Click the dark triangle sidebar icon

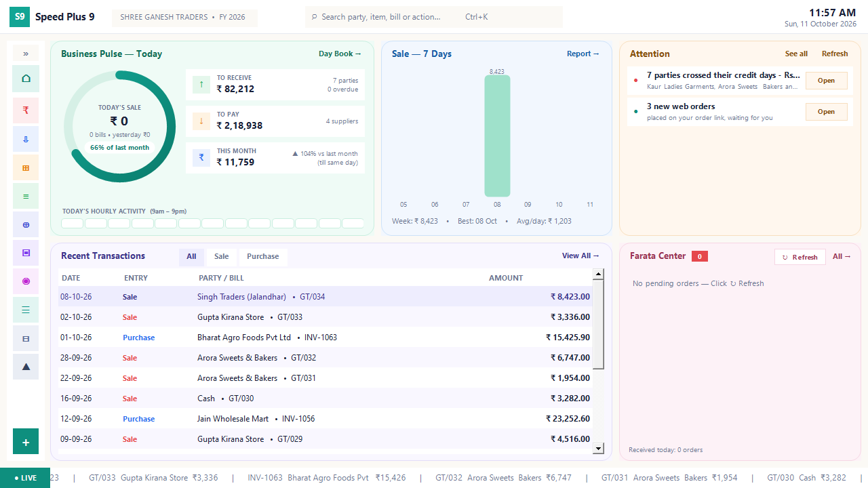click(26, 367)
